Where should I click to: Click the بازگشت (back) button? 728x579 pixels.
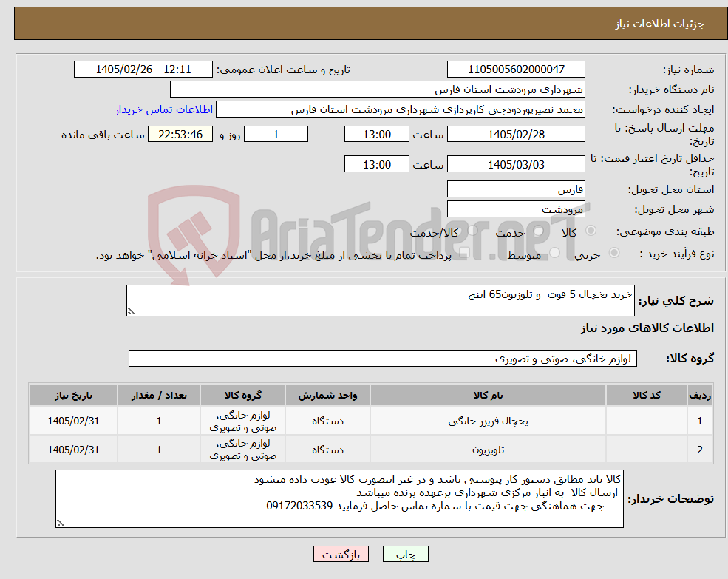point(341,554)
